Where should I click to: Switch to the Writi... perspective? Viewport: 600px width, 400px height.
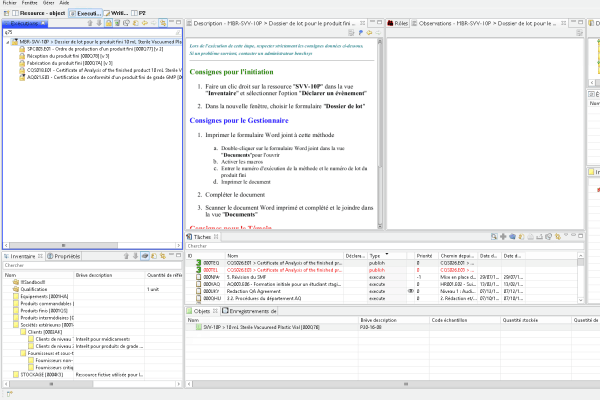[x=116, y=13]
